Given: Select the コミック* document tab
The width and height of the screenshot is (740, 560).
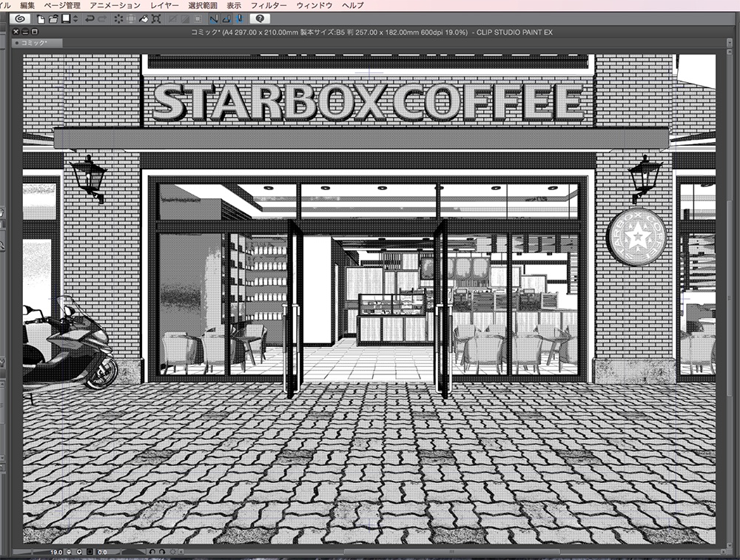Looking at the screenshot, I should [37, 43].
